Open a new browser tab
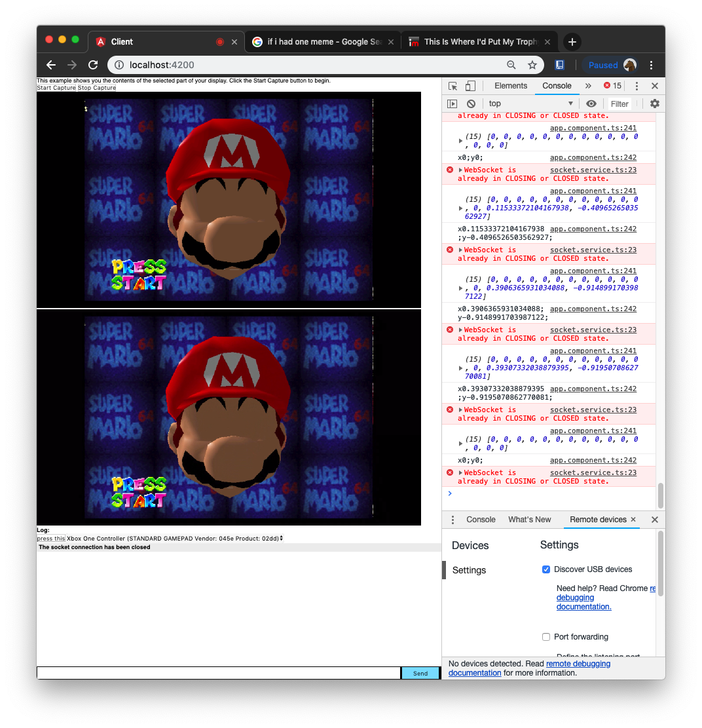 pos(572,42)
